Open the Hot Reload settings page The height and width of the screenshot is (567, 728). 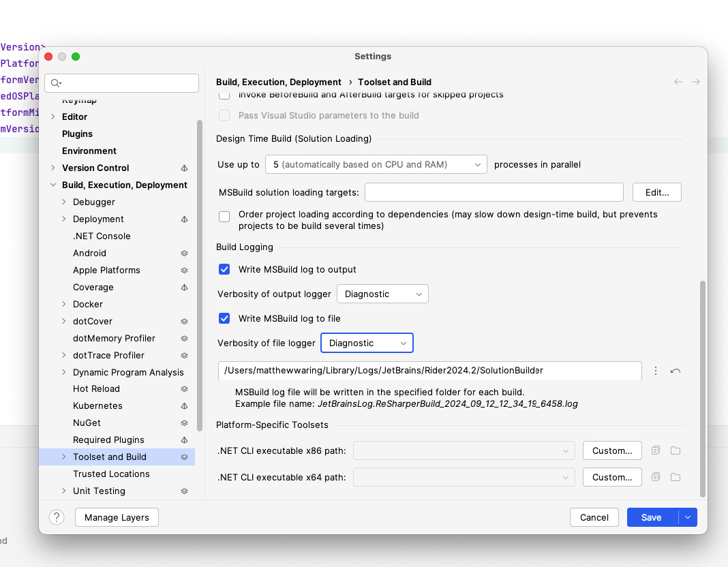click(96, 389)
